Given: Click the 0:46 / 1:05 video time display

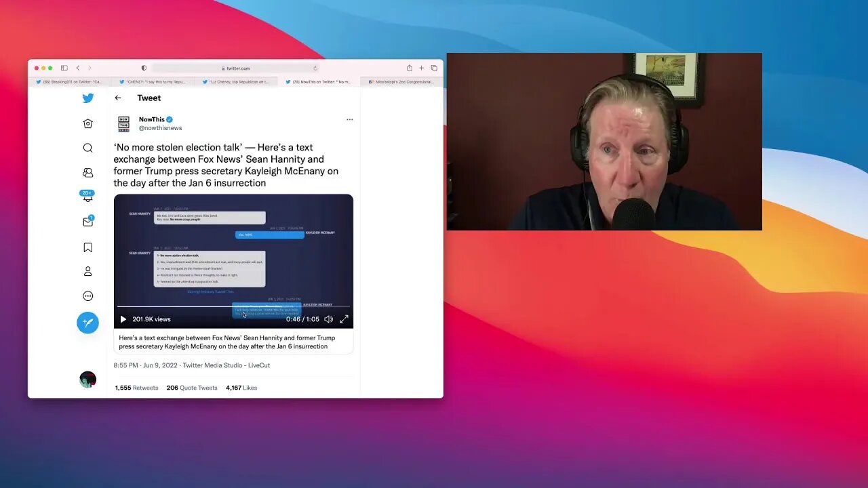Looking at the screenshot, I should [x=302, y=319].
